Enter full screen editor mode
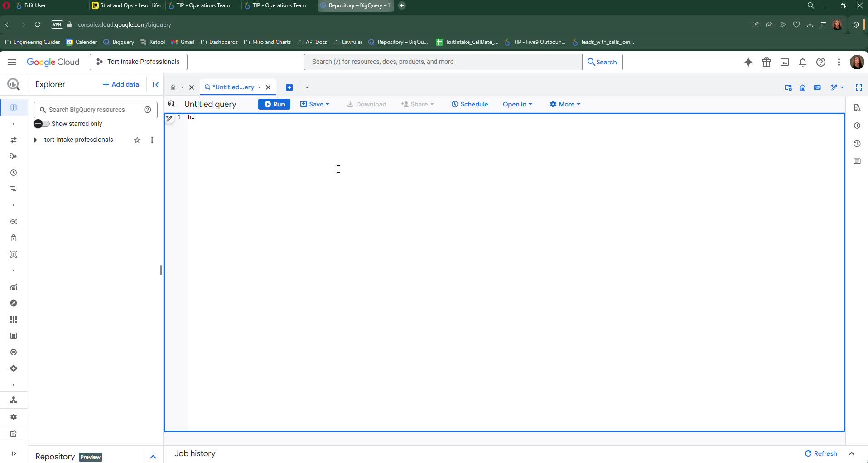Viewport: 868px width, 463px height. coord(858,87)
